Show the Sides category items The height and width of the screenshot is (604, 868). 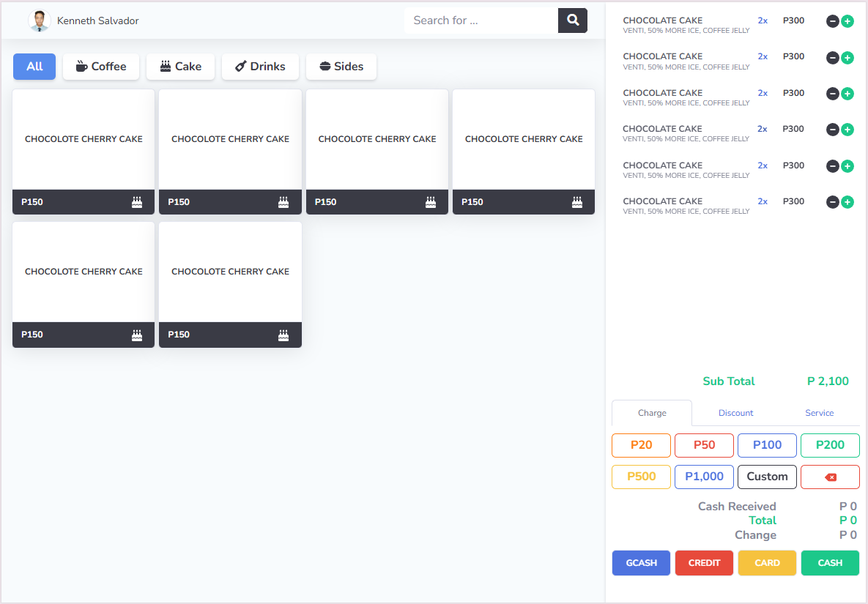point(341,67)
